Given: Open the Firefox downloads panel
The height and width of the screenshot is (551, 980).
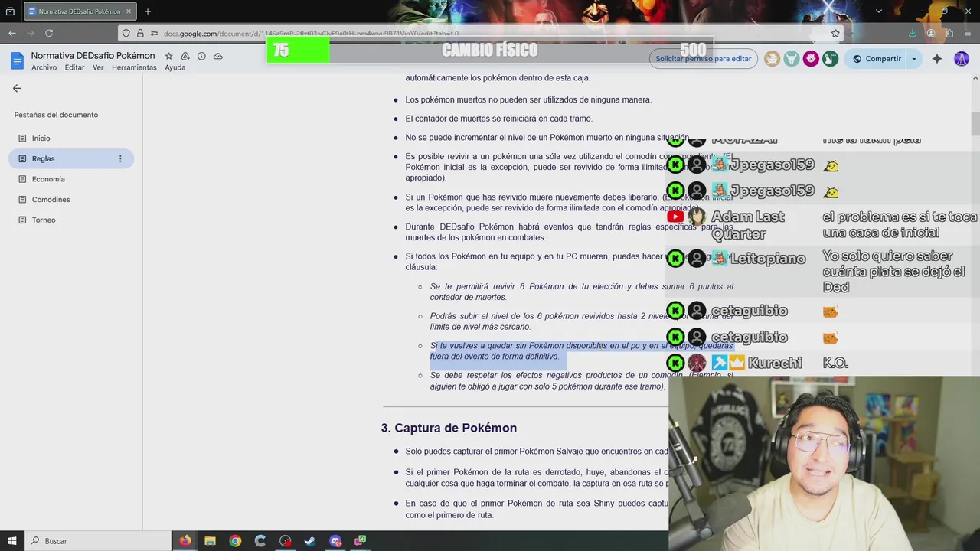Looking at the screenshot, I should pos(912,33).
